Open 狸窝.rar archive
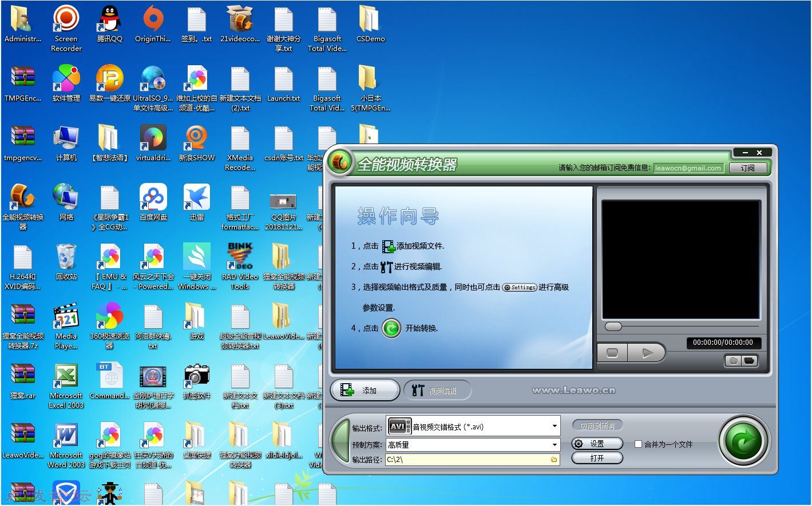812x506 pixels. point(23,381)
